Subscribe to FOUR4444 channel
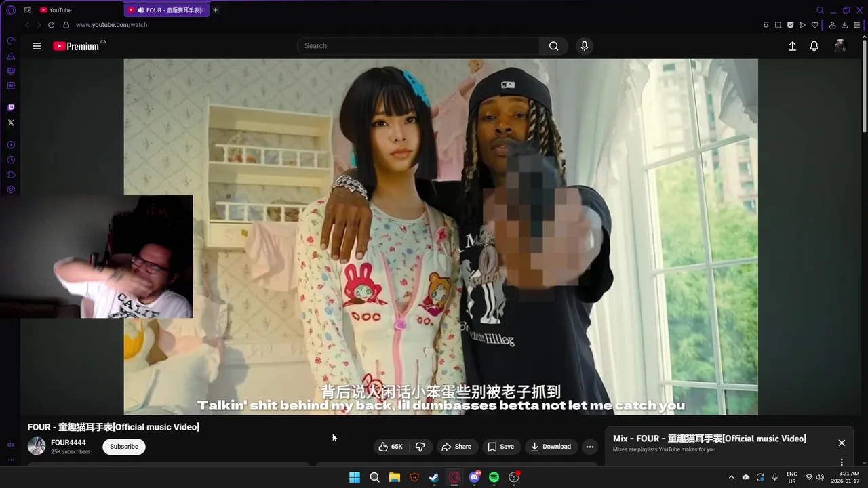The width and height of the screenshot is (868, 488). (124, 447)
